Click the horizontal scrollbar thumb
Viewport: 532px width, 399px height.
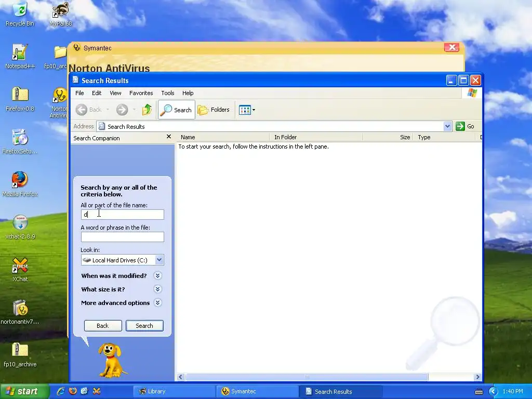click(307, 377)
